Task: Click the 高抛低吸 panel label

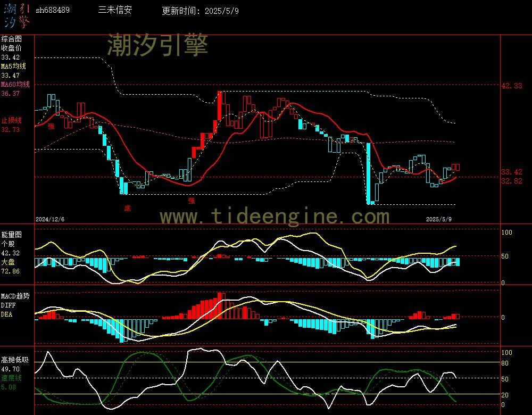Action: [15, 360]
